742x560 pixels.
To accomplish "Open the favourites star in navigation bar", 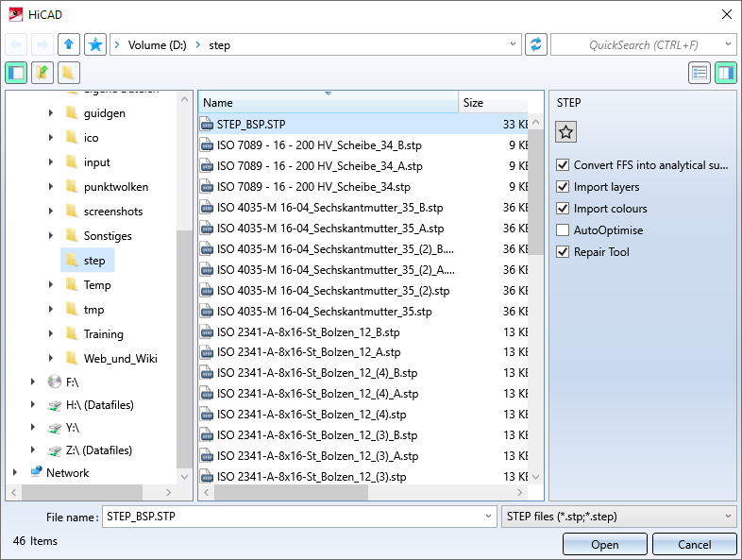I will (95, 44).
